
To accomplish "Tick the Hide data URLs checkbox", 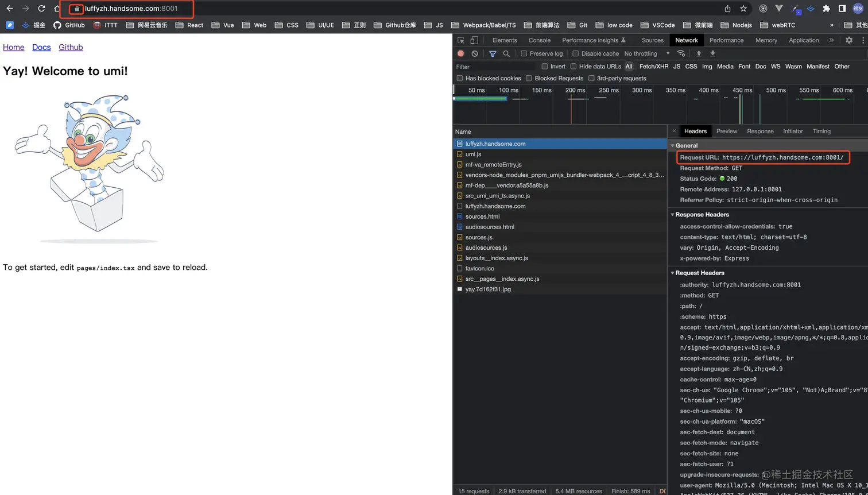I will pyautogui.click(x=573, y=67).
